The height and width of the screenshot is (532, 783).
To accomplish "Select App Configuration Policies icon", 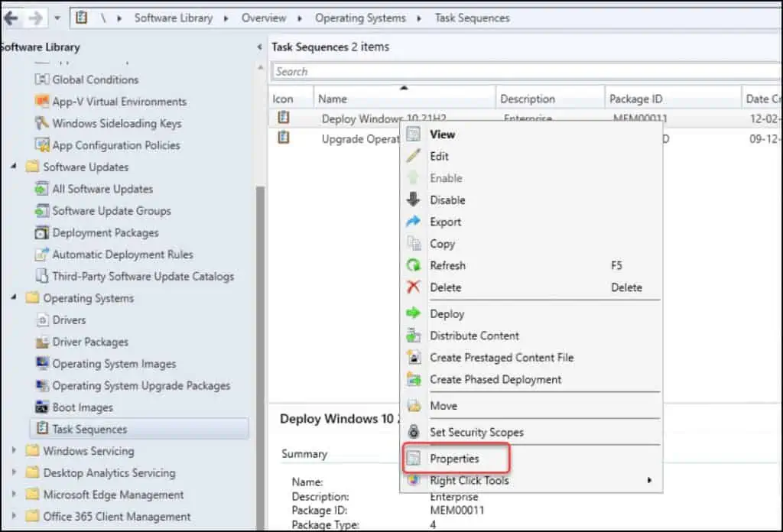I will tap(42, 145).
